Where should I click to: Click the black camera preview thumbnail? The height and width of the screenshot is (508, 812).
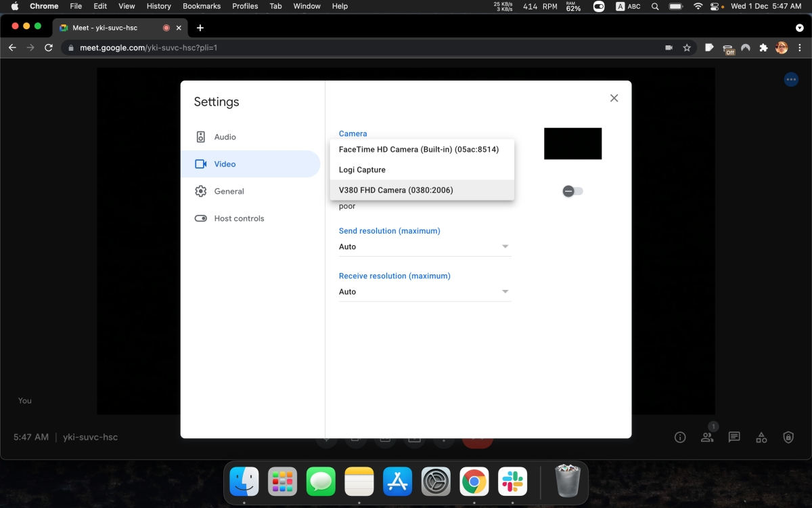pyautogui.click(x=572, y=144)
